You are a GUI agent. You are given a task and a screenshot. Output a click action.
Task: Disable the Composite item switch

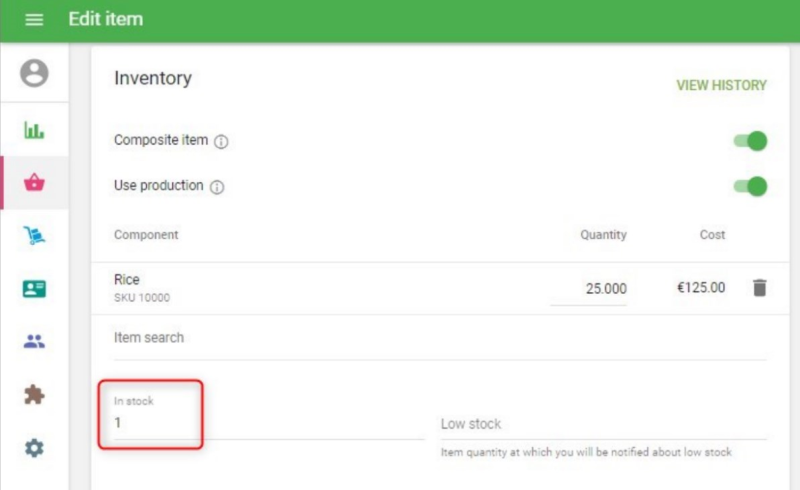pyautogui.click(x=750, y=141)
